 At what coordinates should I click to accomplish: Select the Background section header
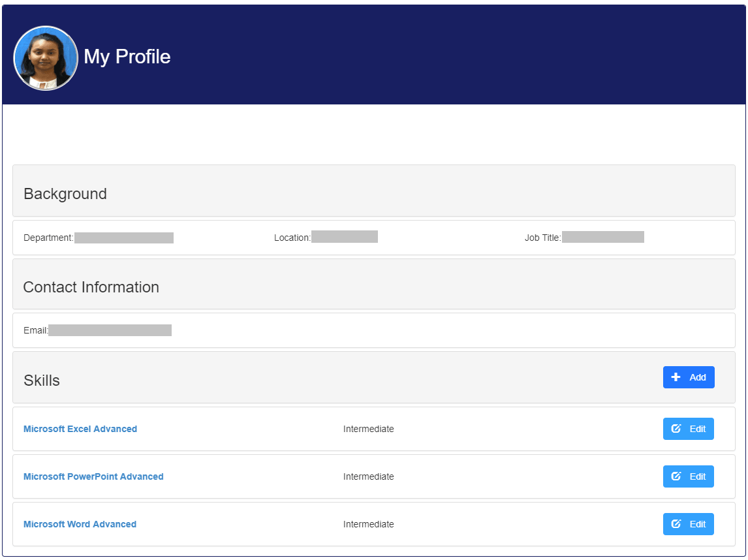pyautogui.click(x=65, y=194)
